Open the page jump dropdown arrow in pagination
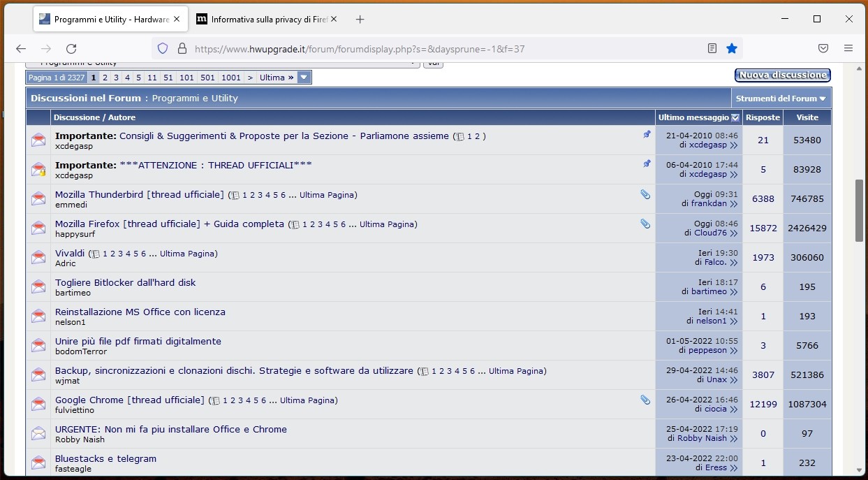868x480 pixels. coord(304,78)
